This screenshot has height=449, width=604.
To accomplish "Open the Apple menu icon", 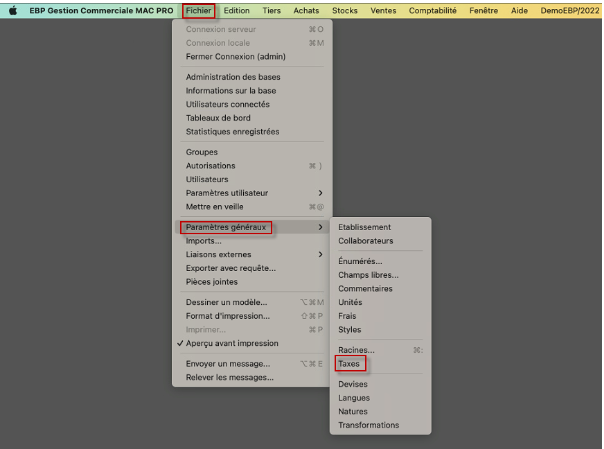I will pyautogui.click(x=13, y=10).
